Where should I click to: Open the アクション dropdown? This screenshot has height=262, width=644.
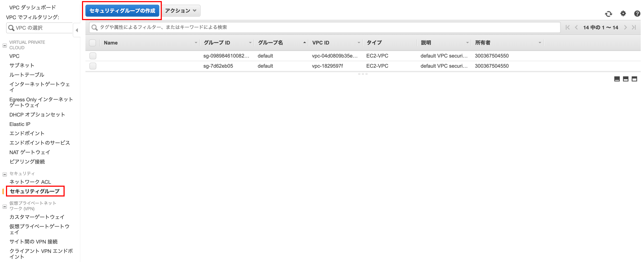[181, 11]
